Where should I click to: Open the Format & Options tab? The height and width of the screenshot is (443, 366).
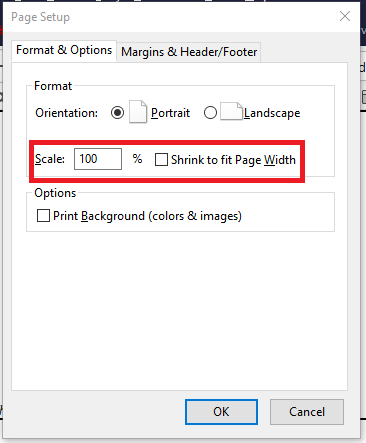[x=64, y=50]
